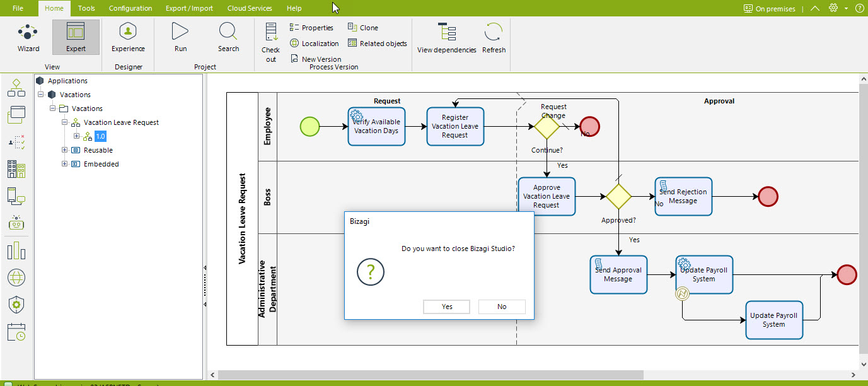
Task: Create a New Version of the process
Action: click(316, 59)
